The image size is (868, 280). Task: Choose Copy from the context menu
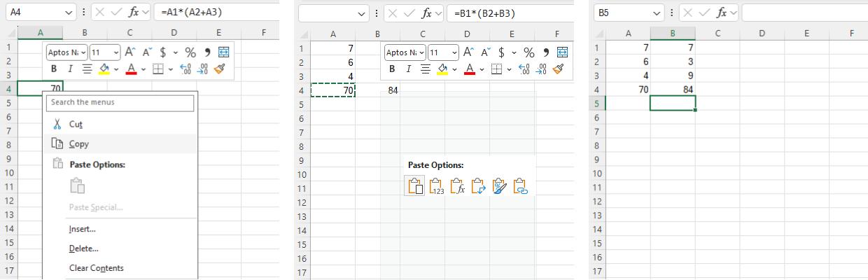click(x=79, y=143)
